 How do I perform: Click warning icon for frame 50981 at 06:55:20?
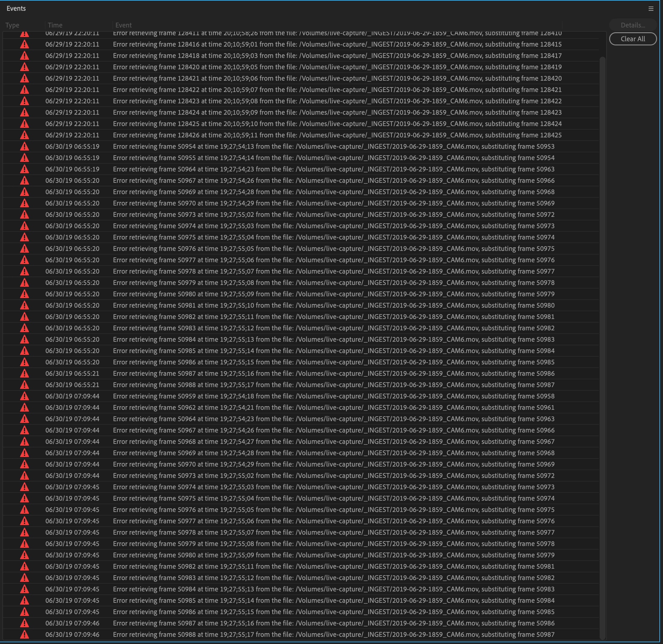[x=25, y=306]
